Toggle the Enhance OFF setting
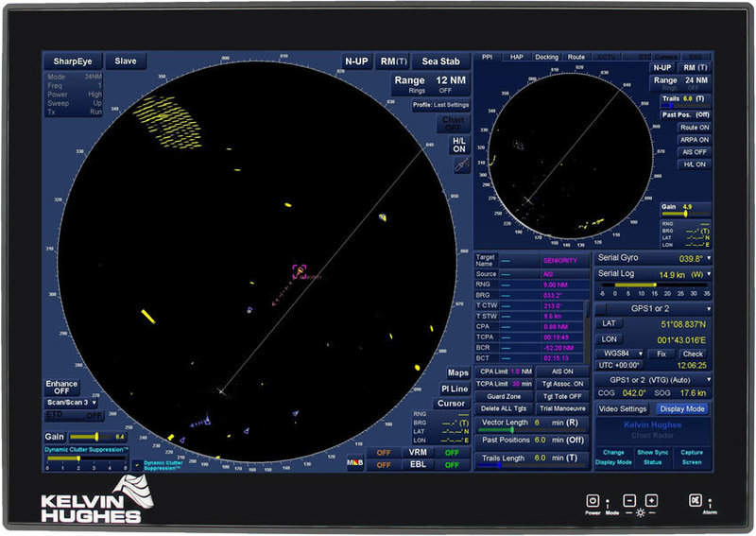This screenshot has height=536, width=756. 61,387
